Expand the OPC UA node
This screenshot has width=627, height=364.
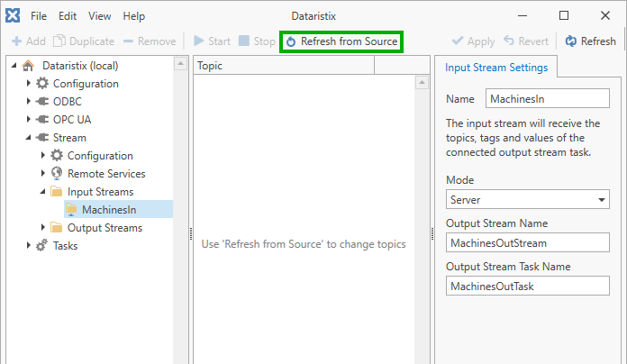click(29, 119)
